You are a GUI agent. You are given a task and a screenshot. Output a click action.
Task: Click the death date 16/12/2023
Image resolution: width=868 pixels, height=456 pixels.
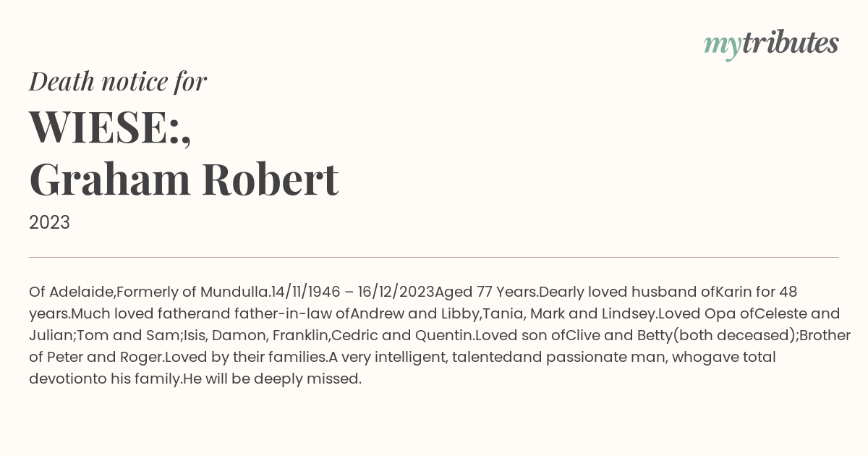pyautogui.click(x=396, y=292)
